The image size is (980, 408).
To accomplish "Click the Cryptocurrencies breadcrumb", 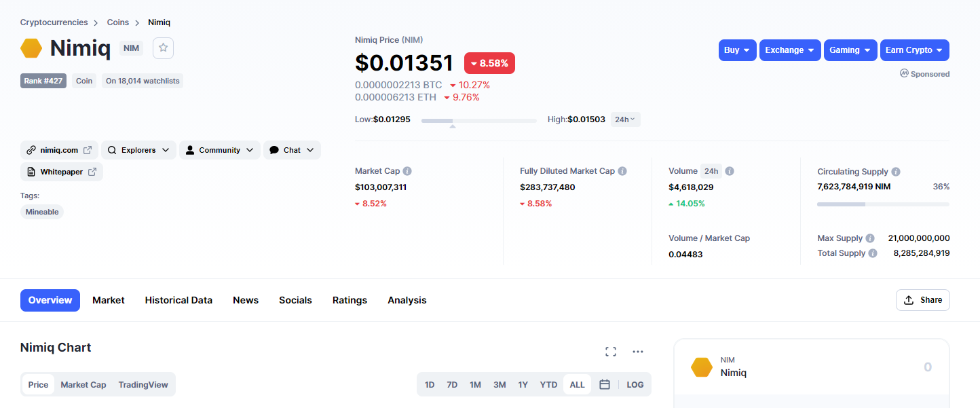I will [x=54, y=22].
